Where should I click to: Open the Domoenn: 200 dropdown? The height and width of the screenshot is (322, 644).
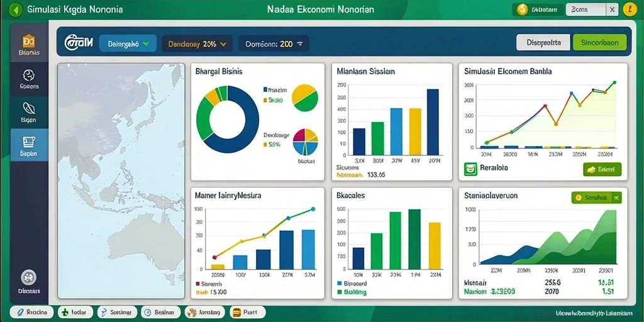pyautogui.click(x=274, y=43)
